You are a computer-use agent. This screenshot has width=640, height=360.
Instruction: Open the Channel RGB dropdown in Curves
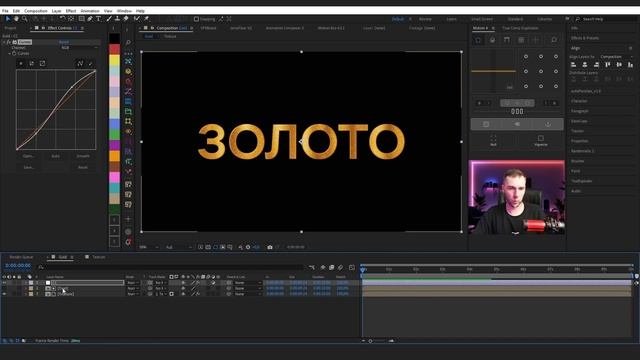pyautogui.click(x=80, y=48)
